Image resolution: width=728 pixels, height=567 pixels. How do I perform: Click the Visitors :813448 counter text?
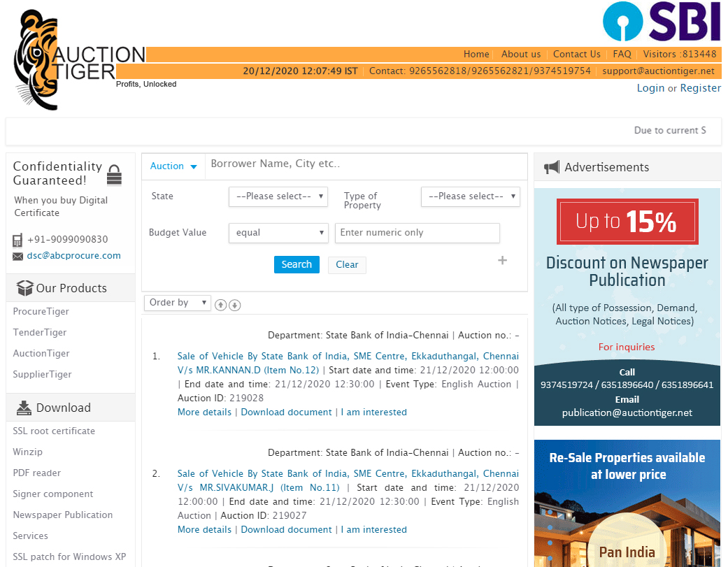pyautogui.click(x=680, y=55)
